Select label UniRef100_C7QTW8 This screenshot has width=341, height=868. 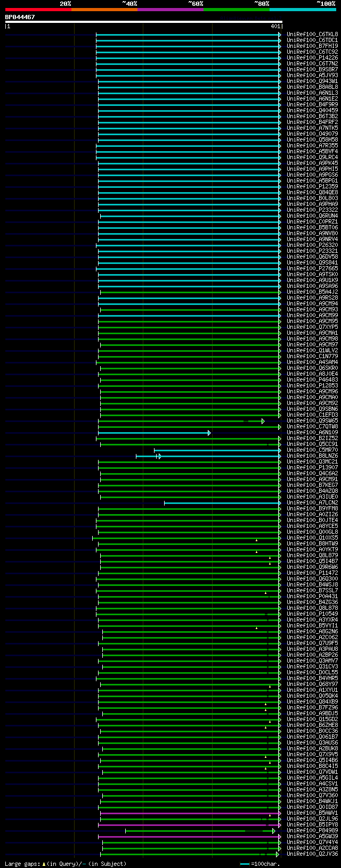pyautogui.click(x=312, y=426)
